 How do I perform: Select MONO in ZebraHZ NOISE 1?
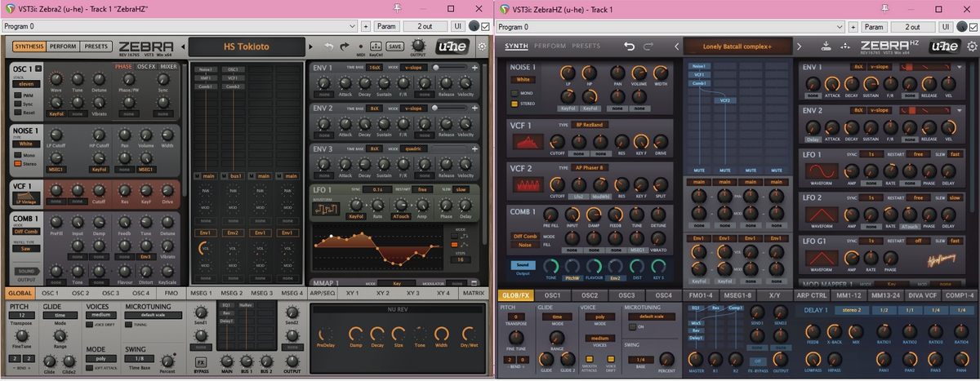pyautogui.click(x=515, y=94)
